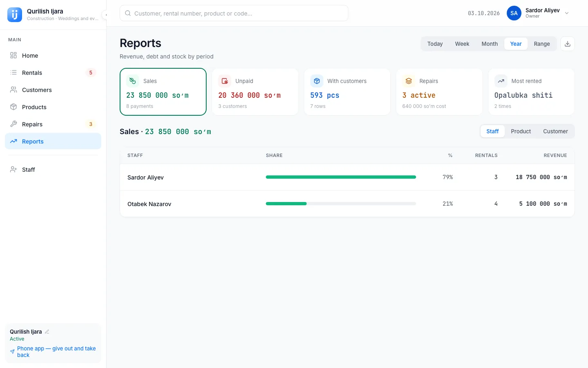Edit the Qurilish Ijara name with pencil icon
The height and width of the screenshot is (368, 588).
coord(47,332)
